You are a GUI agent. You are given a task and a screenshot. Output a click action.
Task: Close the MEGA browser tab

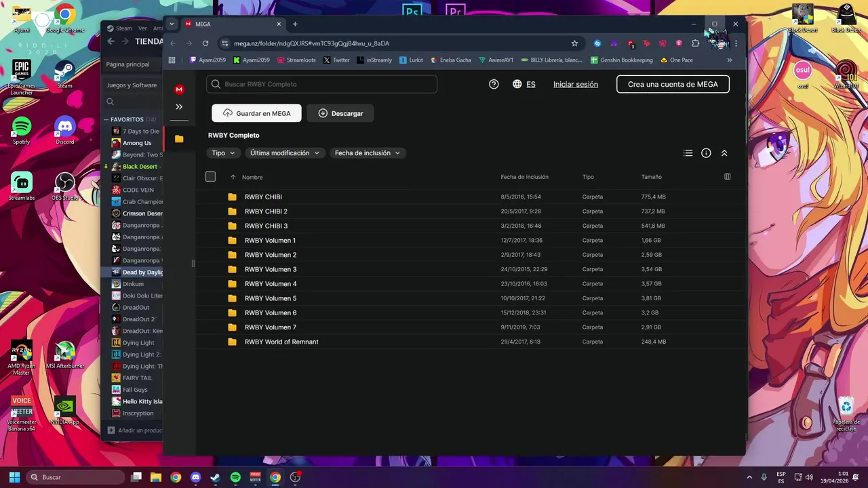pos(279,24)
